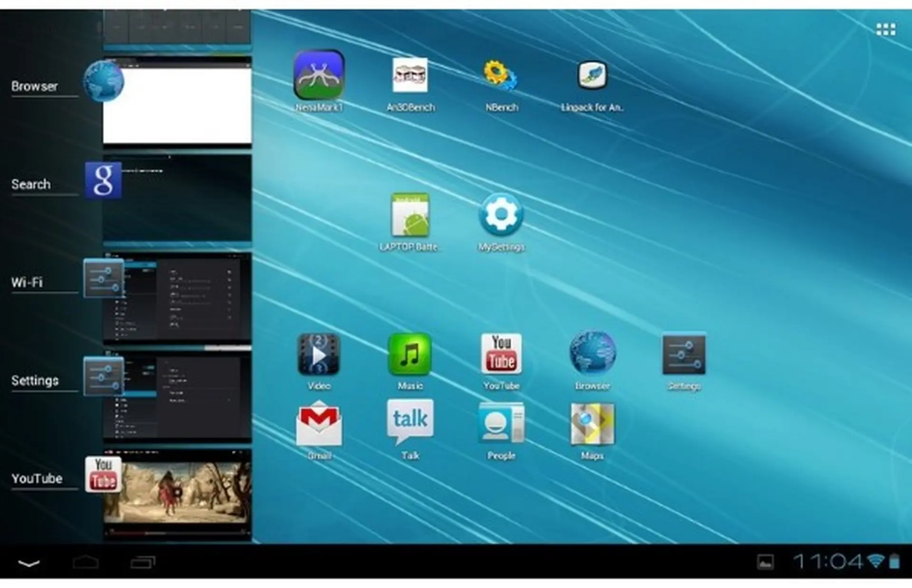Tap the YouTube icon in recent apps

tap(103, 474)
